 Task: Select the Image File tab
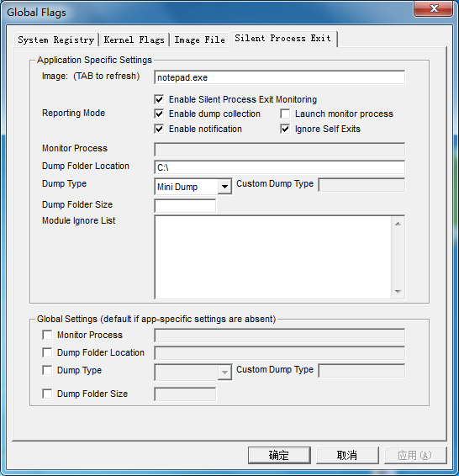199,40
